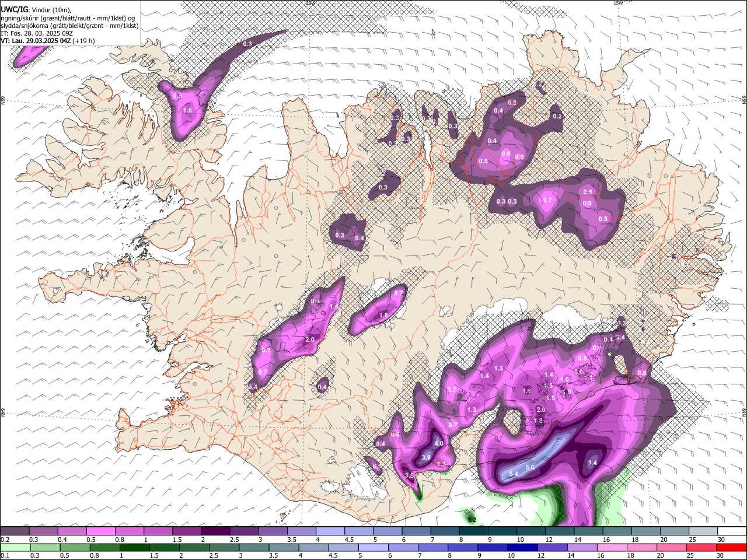The height and width of the screenshot is (560, 747).
Task: Click the 1.2 value in the green rain patch
Action: click(x=472, y=520)
